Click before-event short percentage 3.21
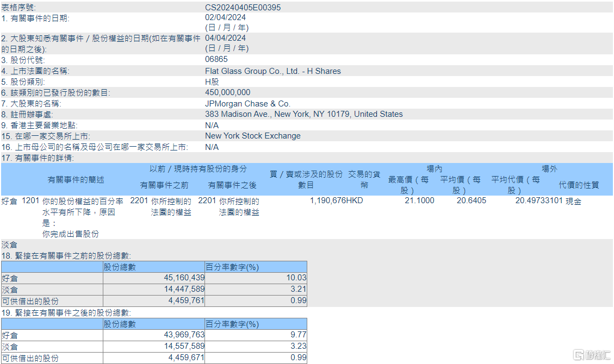The height and width of the screenshot is (364, 614). click(x=299, y=289)
